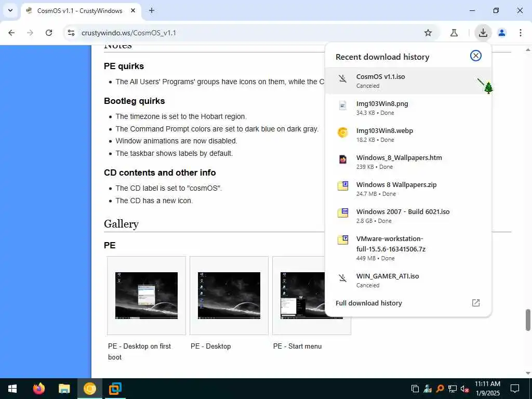Reload the CosmOS v1.1 page
The width and height of the screenshot is (532, 399).
point(49,33)
